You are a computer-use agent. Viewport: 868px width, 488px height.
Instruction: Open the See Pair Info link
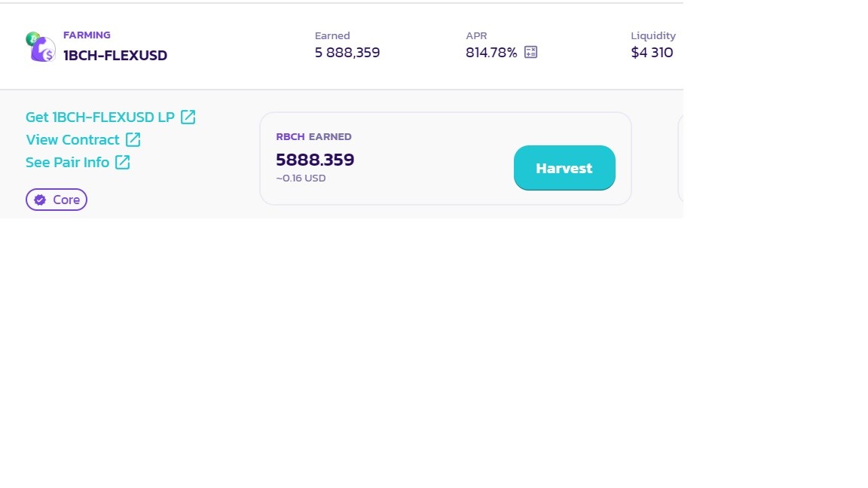68,162
